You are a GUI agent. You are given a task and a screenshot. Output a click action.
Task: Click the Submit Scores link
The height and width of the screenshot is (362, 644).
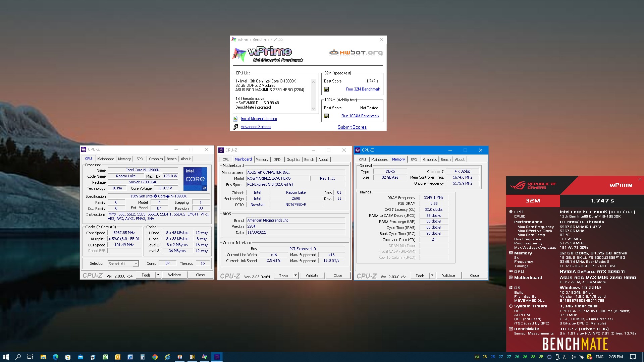(x=352, y=127)
